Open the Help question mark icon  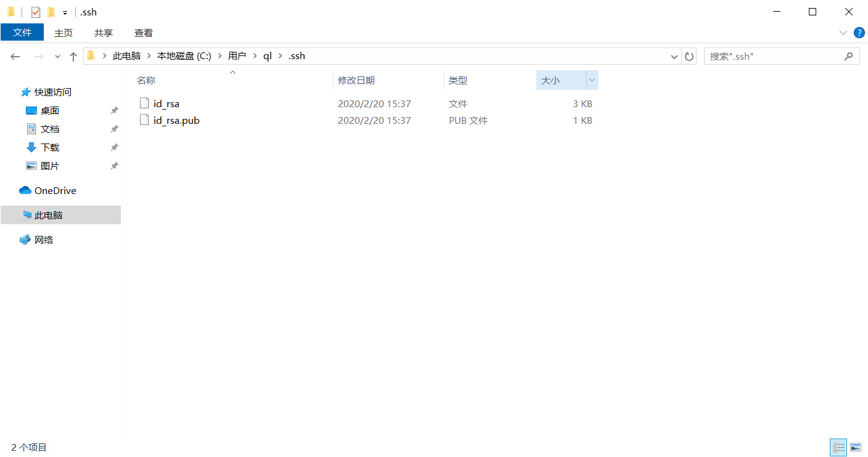point(859,33)
